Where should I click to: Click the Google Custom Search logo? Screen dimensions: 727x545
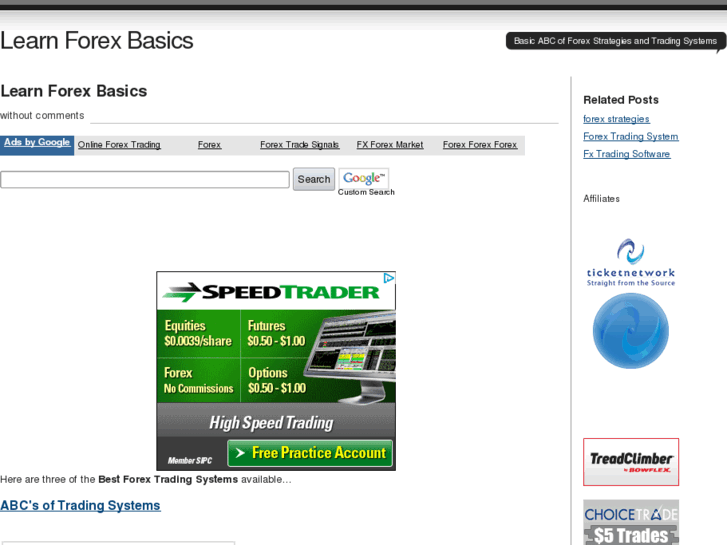coord(364,179)
